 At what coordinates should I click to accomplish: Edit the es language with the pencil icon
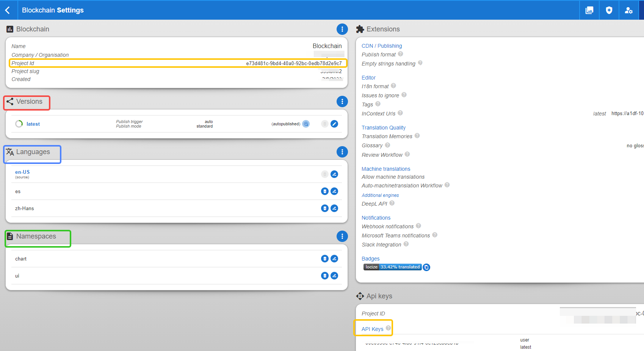(334, 191)
